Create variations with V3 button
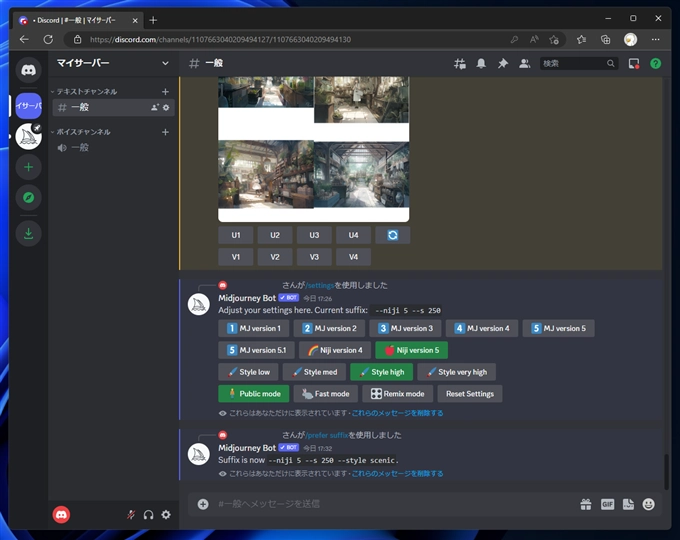Viewport: 680px width, 540px height. point(314,257)
